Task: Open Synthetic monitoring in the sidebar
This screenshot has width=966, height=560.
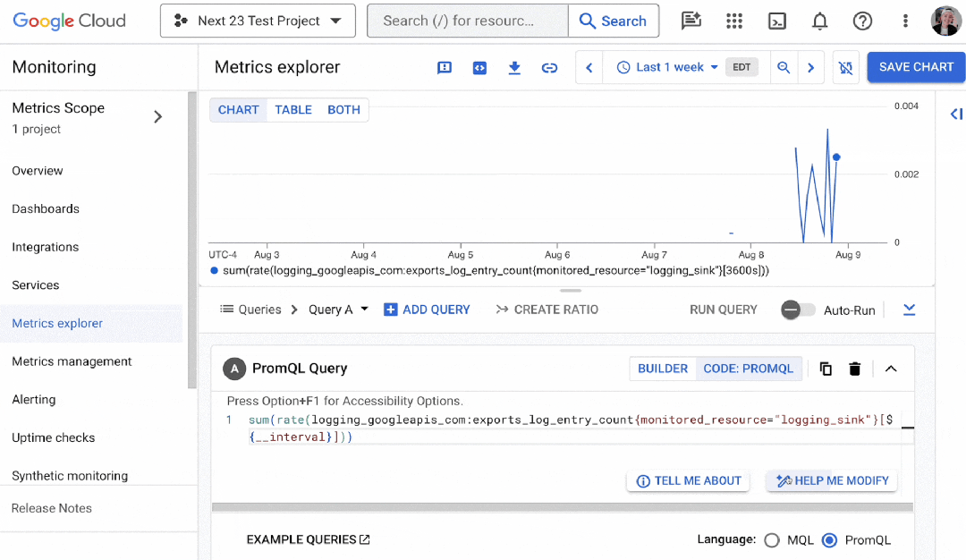Action: point(70,476)
